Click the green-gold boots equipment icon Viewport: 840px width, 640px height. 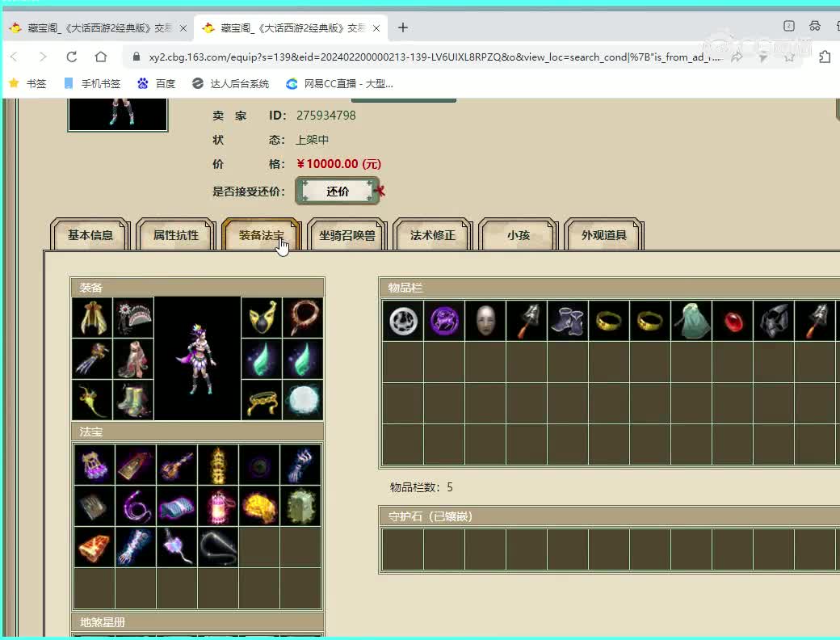[x=133, y=400]
